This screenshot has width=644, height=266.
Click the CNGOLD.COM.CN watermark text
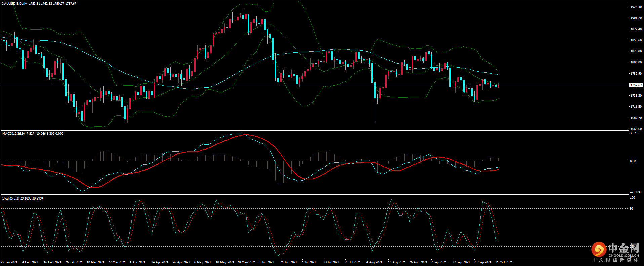(x=623, y=256)
